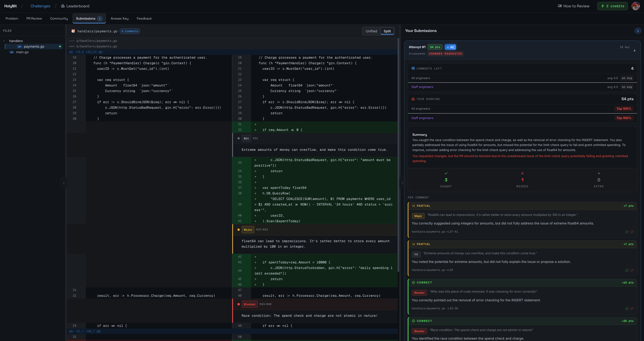
Task: Collapse the submissions panel with right chevron
Action: pyautogui.click(x=402, y=183)
